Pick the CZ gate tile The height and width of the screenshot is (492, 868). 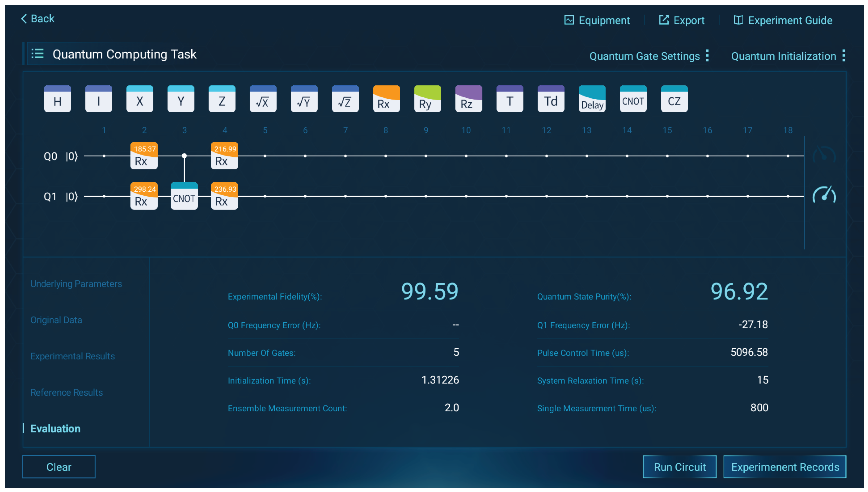(x=674, y=99)
